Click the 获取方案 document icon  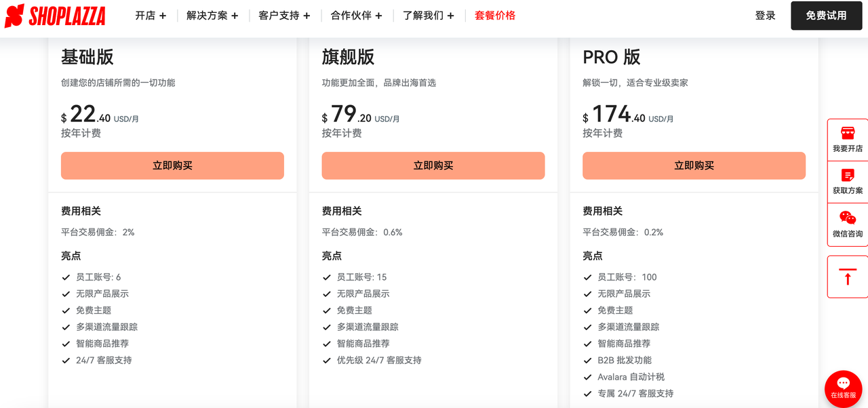coord(847,176)
